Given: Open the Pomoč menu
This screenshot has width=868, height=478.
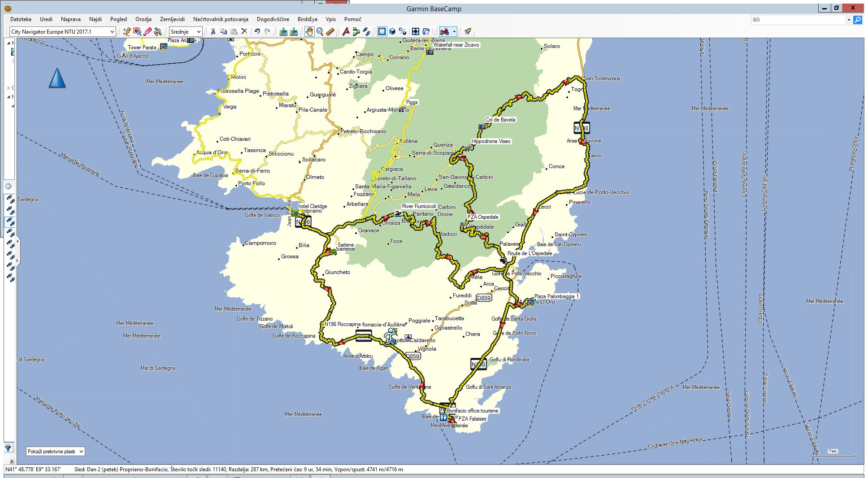Looking at the screenshot, I should tap(353, 19).
